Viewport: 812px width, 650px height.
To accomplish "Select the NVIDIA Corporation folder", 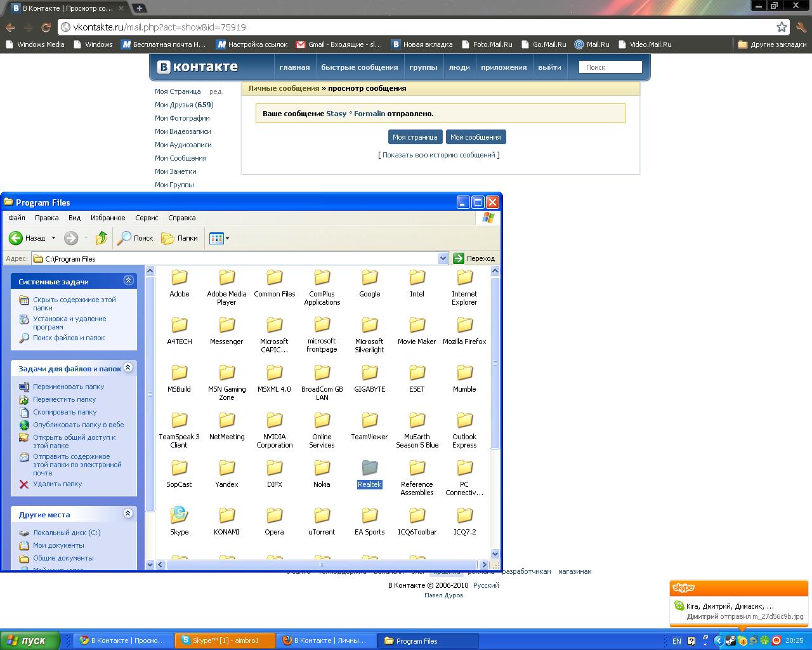I will (275, 430).
